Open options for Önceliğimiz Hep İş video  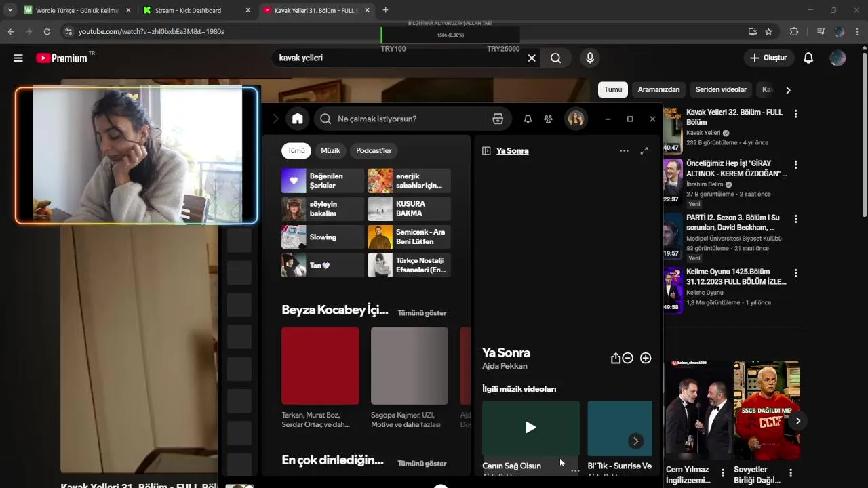coord(795,165)
